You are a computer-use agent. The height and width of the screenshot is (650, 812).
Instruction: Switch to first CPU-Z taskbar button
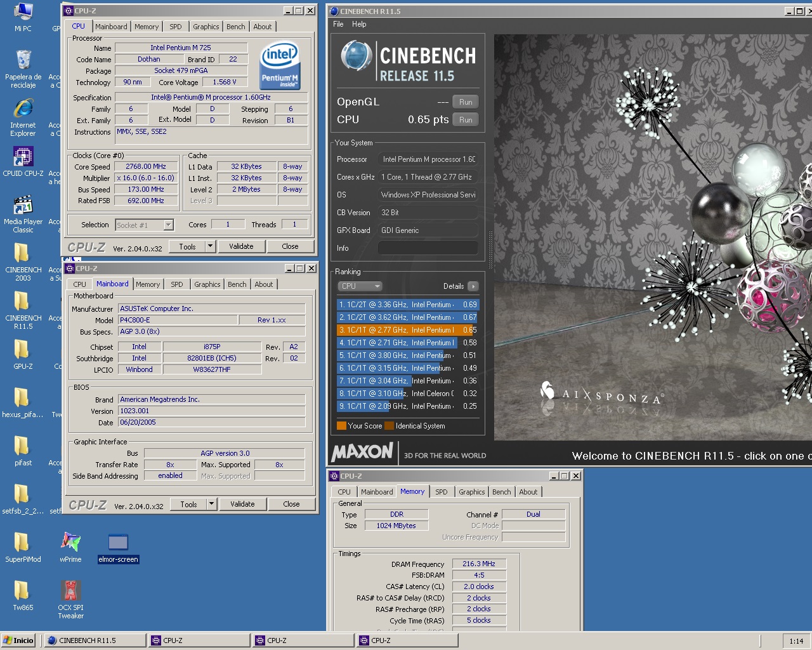[x=199, y=640]
